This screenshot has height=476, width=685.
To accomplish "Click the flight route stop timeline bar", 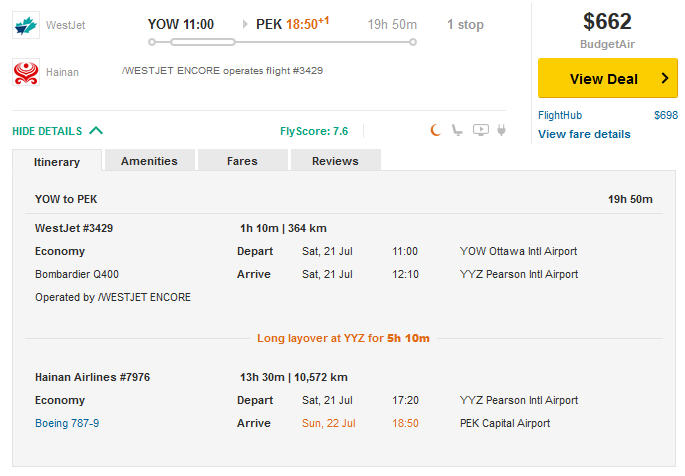I will pos(282,42).
